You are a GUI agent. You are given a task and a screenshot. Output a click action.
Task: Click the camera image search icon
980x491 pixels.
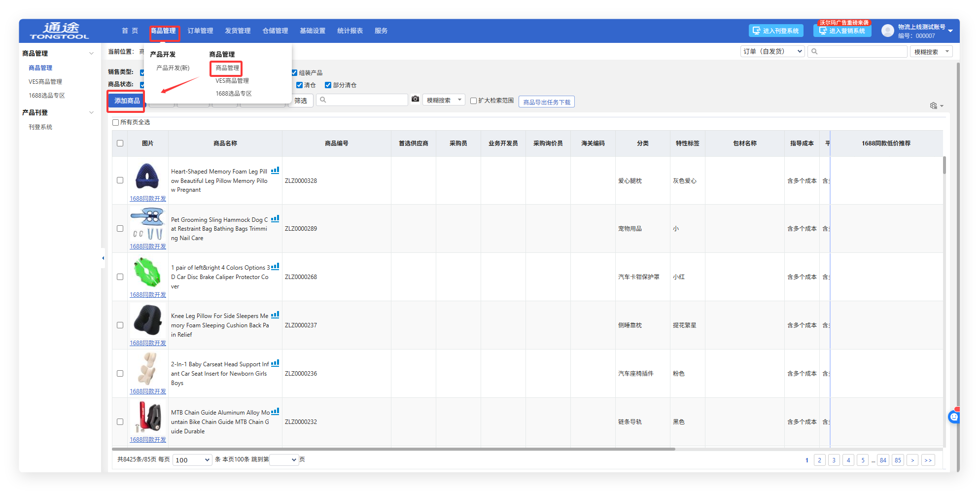tap(415, 100)
